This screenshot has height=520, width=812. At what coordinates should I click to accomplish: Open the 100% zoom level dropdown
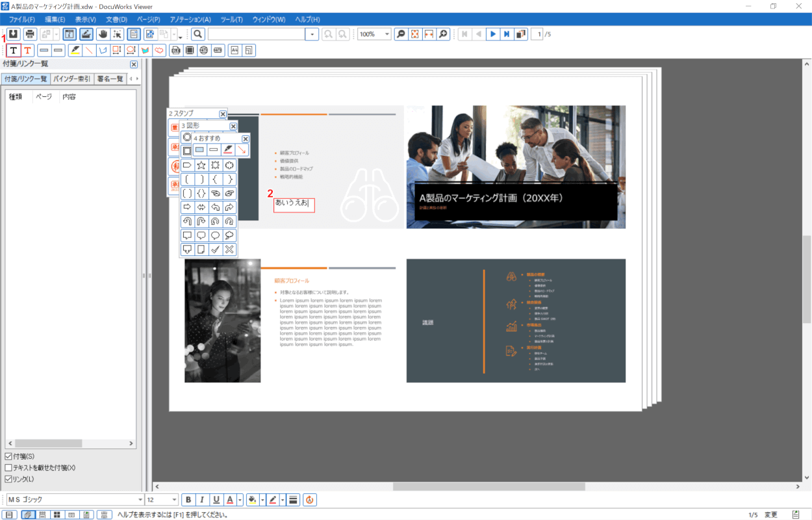387,34
